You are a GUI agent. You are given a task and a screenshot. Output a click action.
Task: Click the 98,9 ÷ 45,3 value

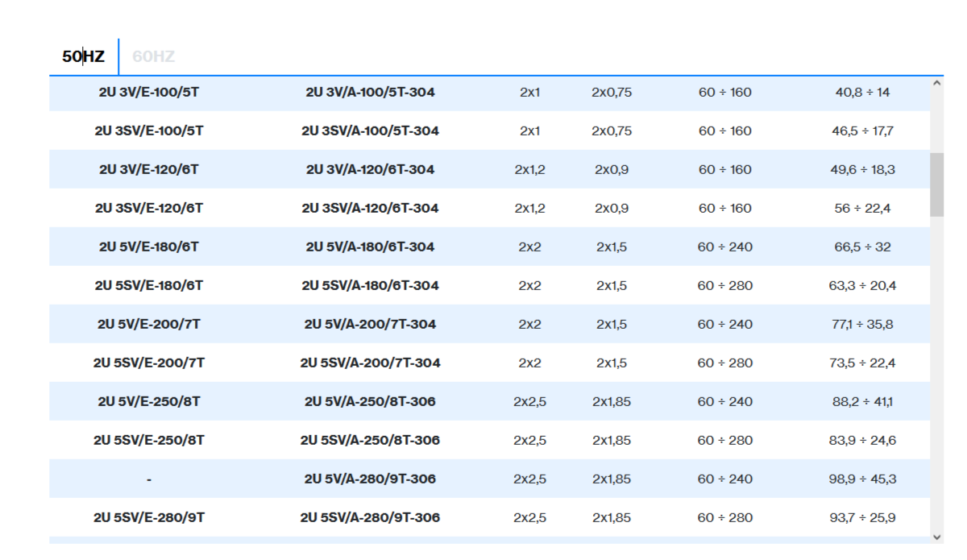coord(862,479)
